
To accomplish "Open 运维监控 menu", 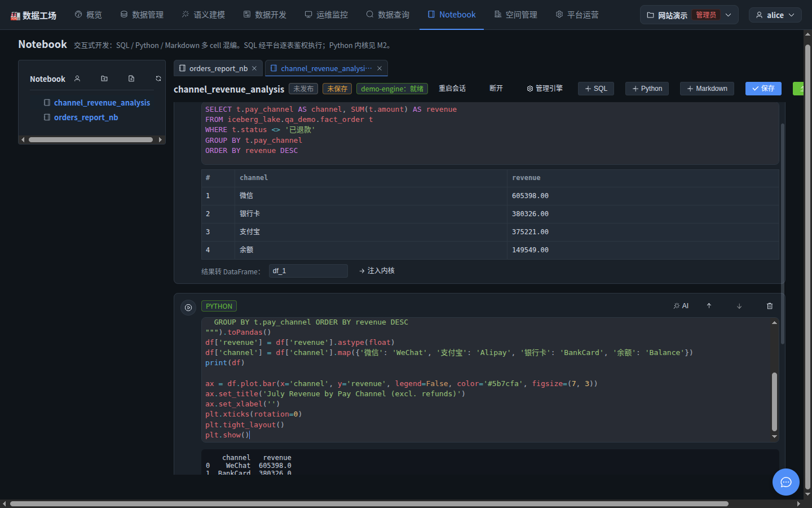I will 326,15.
